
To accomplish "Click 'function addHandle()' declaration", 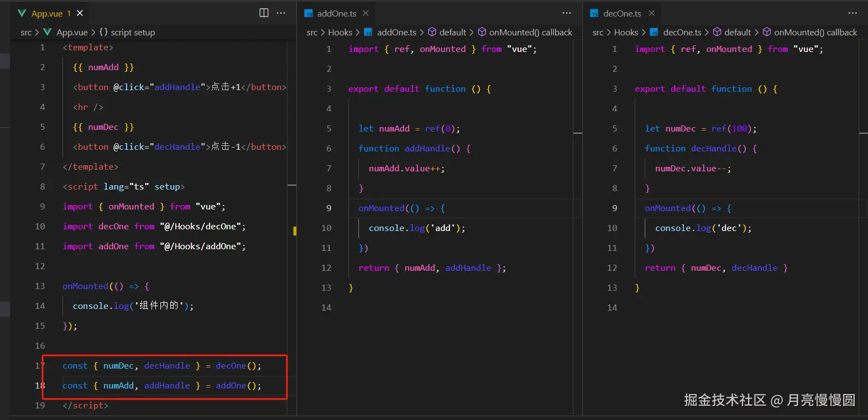I will (409, 149).
